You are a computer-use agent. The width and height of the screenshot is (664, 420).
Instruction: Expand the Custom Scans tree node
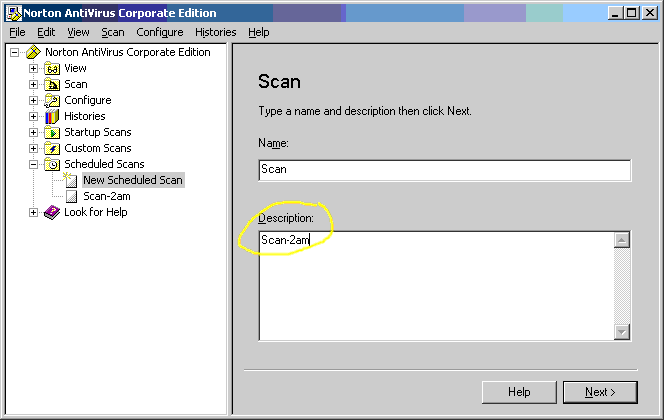(33, 148)
